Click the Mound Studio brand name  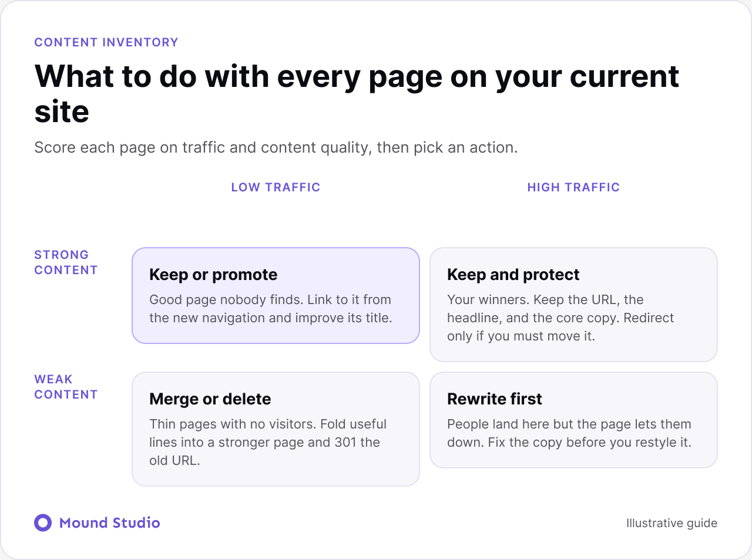coord(109,522)
